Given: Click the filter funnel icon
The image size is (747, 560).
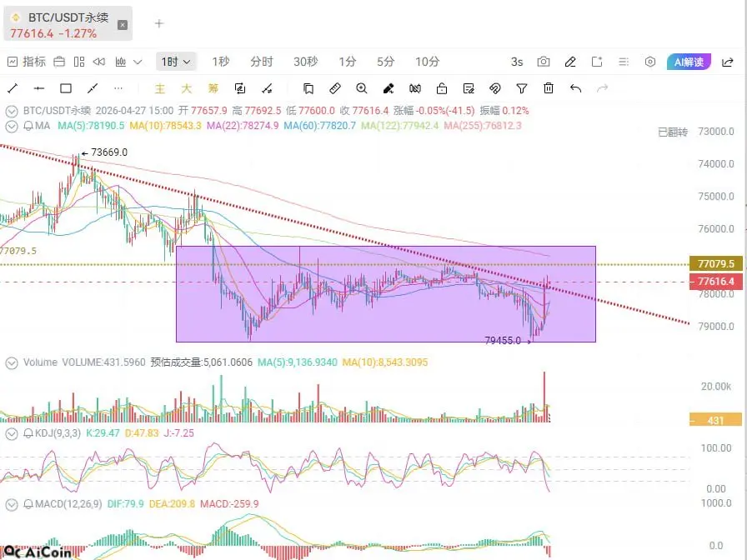Looking at the screenshot, I should [x=522, y=88].
